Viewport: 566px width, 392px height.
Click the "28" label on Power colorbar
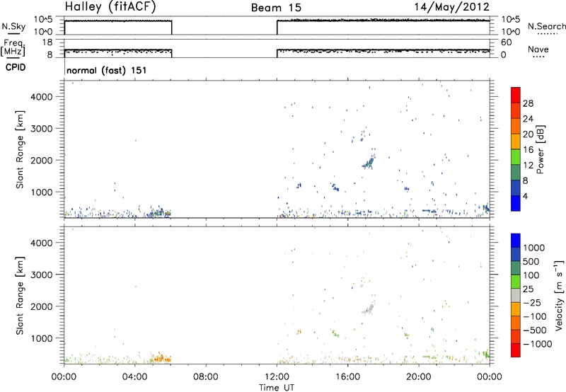(528, 103)
